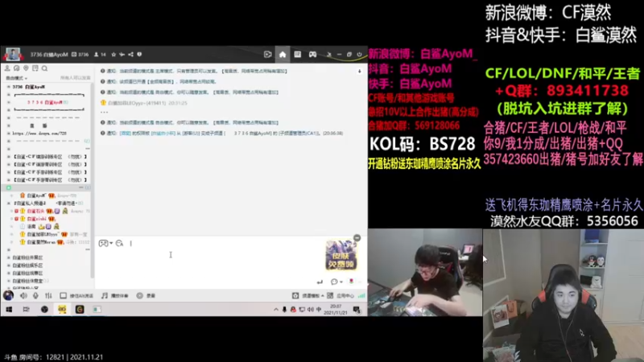This screenshot has height=362, width=644.
Task: Open game gamepad dropdown above input
Action: [105, 244]
